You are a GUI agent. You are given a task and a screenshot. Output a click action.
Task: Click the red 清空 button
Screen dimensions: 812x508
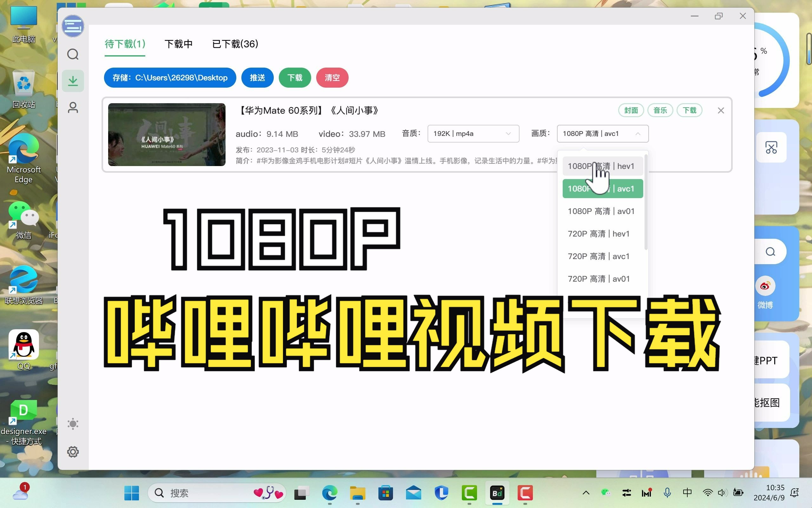click(332, 77)
